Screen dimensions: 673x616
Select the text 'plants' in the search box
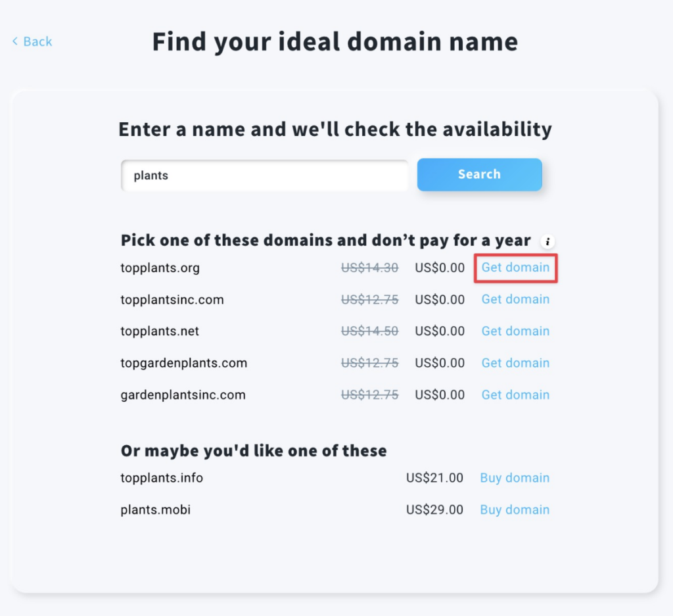point(150,175)
